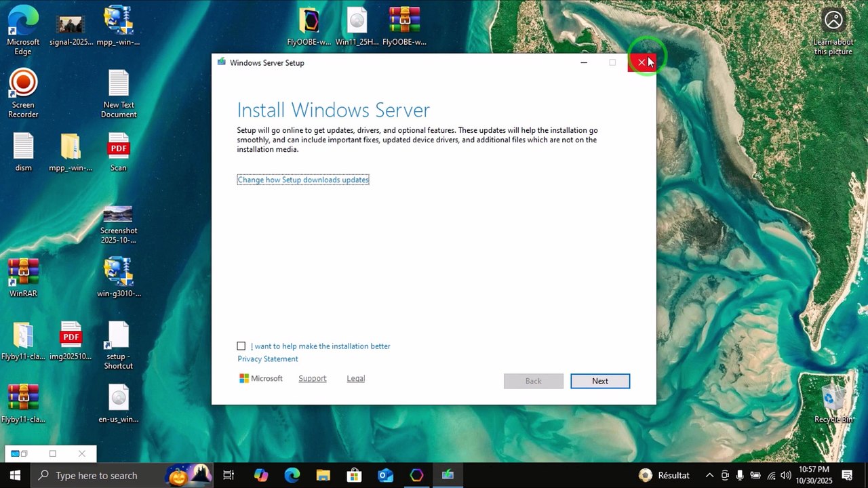Select the microphone tray icon
The height and width of the screenshot is (488, 868).
click(x=740, y=475)
